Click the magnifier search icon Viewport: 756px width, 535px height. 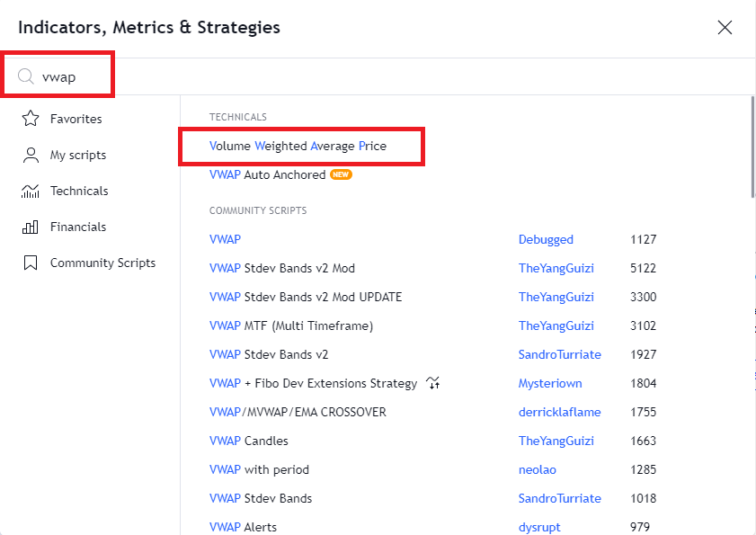click(25, 76)
